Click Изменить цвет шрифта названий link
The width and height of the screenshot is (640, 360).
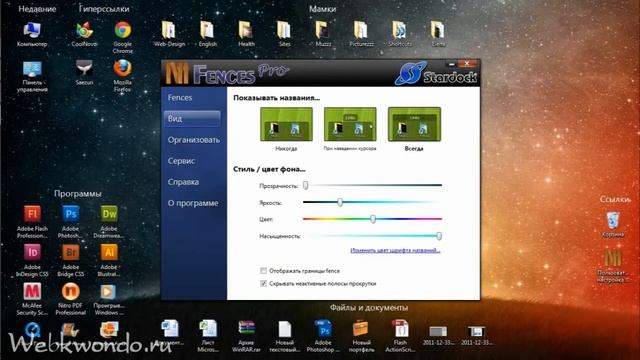395,250
